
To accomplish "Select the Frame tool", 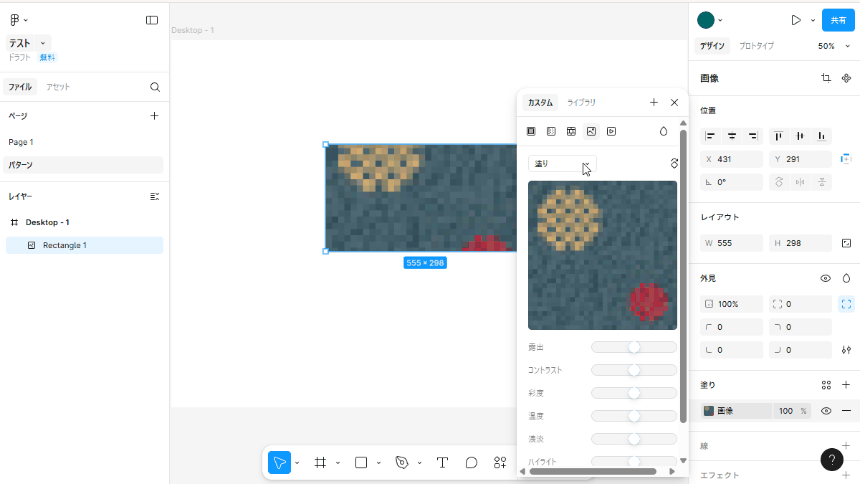I will (321, 463).
